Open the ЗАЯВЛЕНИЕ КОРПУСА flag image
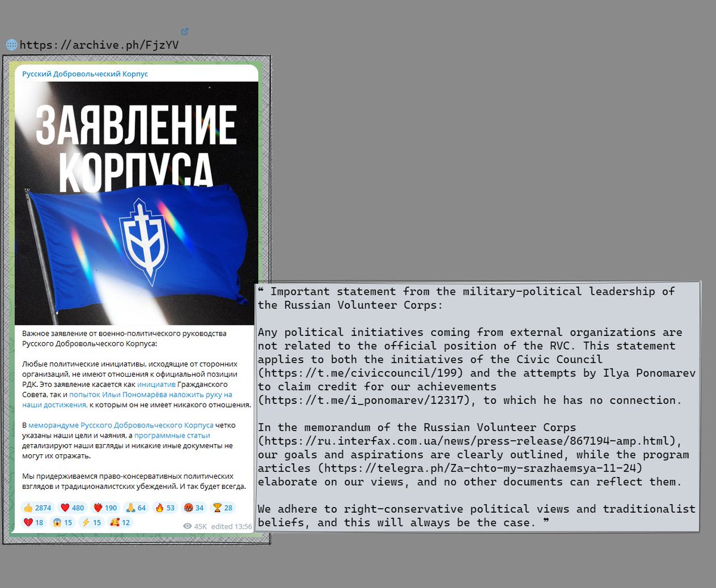Viewport: 716px width, 588px height. pos(137,203)
